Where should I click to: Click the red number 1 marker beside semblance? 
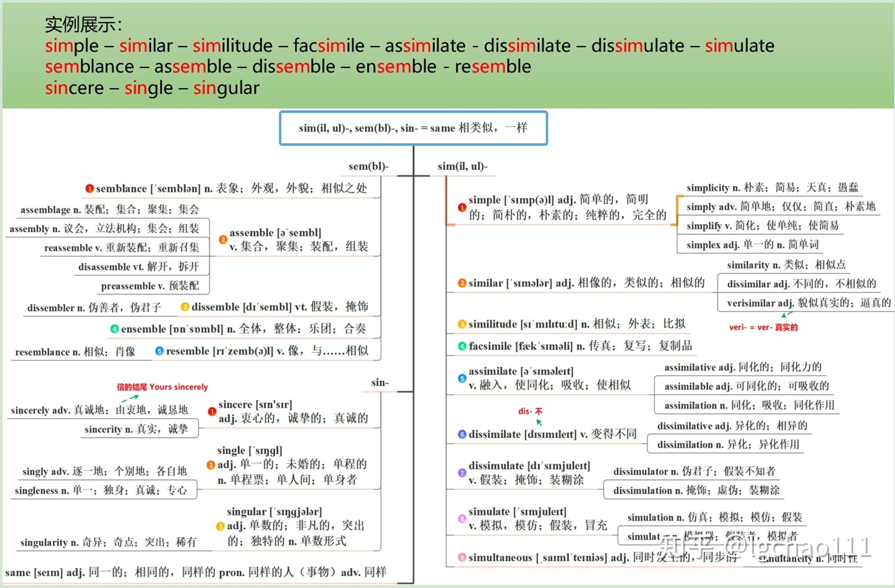[90, 189]
